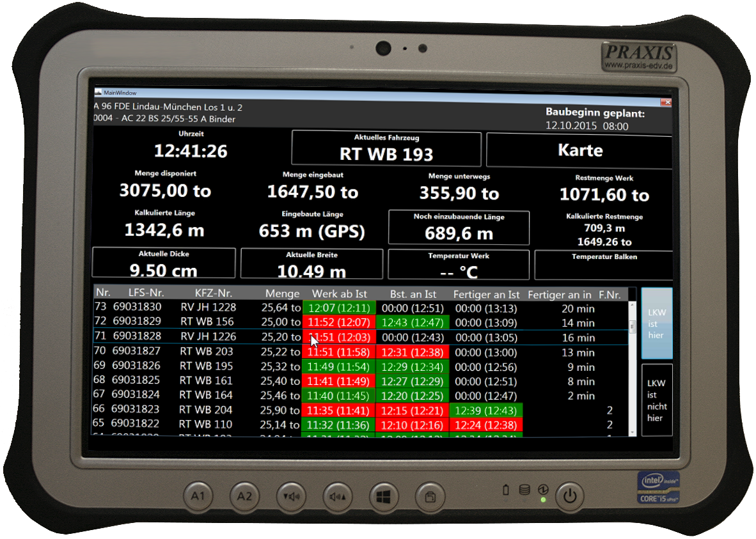The width and height of the screenshot is (756, 539).
Task: Sort table by KFZ-Nr. column header
Action: tap(213, 293)
